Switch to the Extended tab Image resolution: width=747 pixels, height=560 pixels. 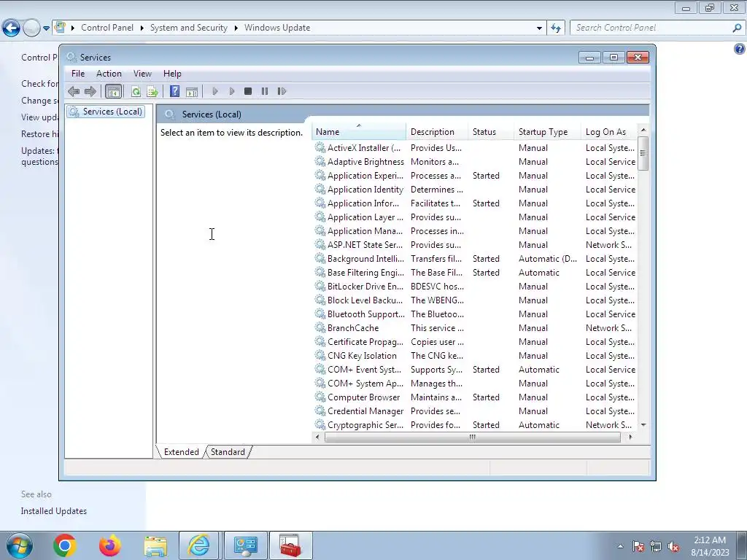181,452
